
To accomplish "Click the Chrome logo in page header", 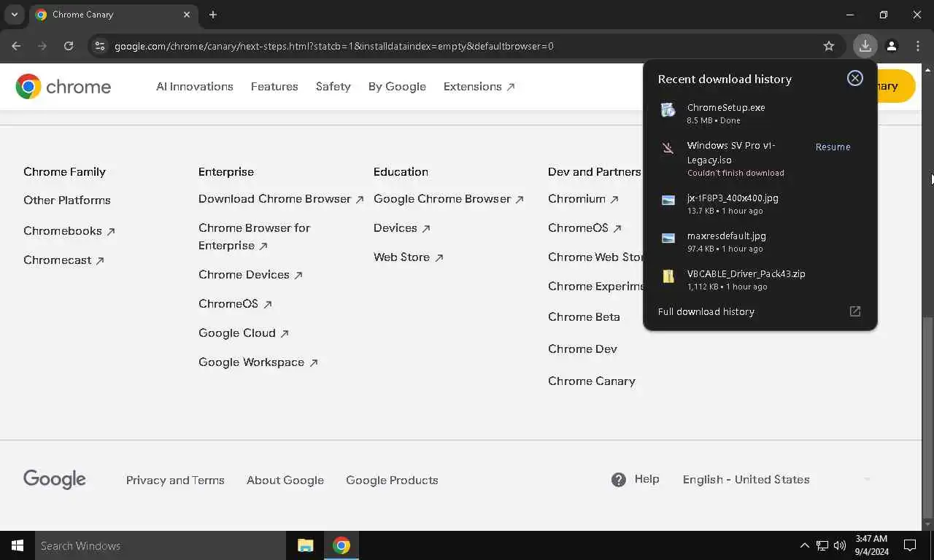I will [63, 87].
